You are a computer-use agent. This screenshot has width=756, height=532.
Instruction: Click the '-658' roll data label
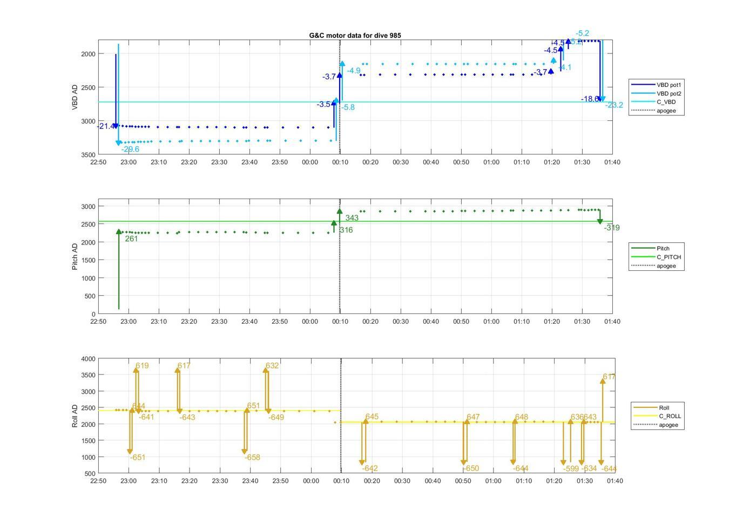(252, 458)
